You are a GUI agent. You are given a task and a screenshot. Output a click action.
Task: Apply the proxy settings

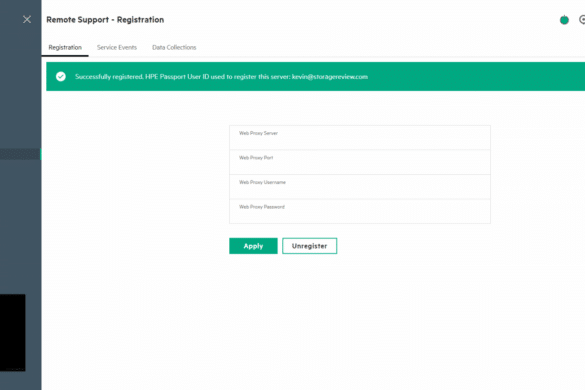tap(253, 246)
